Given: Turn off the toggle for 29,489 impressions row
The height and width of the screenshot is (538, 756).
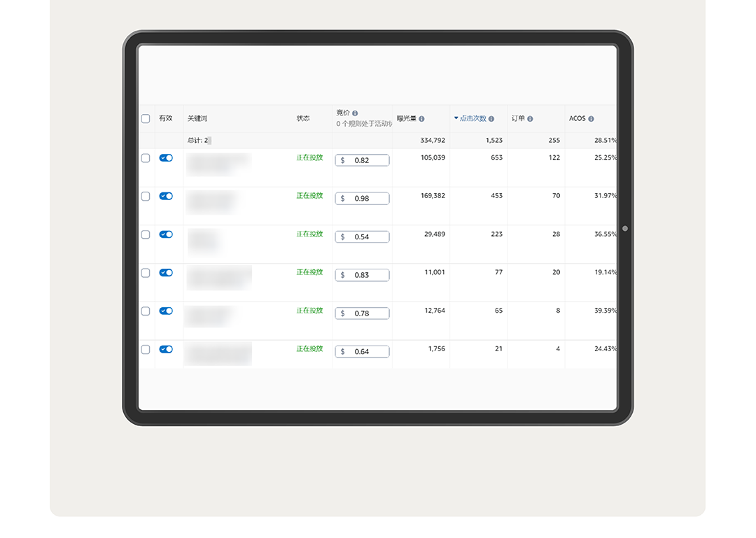Looking at the screenshot, I should [x=166, y=234].
